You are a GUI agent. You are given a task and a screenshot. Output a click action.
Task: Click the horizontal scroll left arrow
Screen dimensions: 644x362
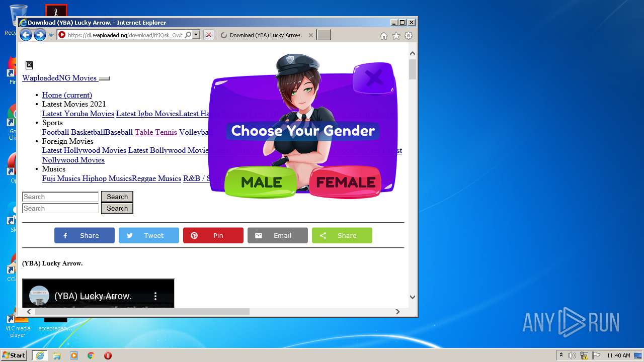(29, 312)
